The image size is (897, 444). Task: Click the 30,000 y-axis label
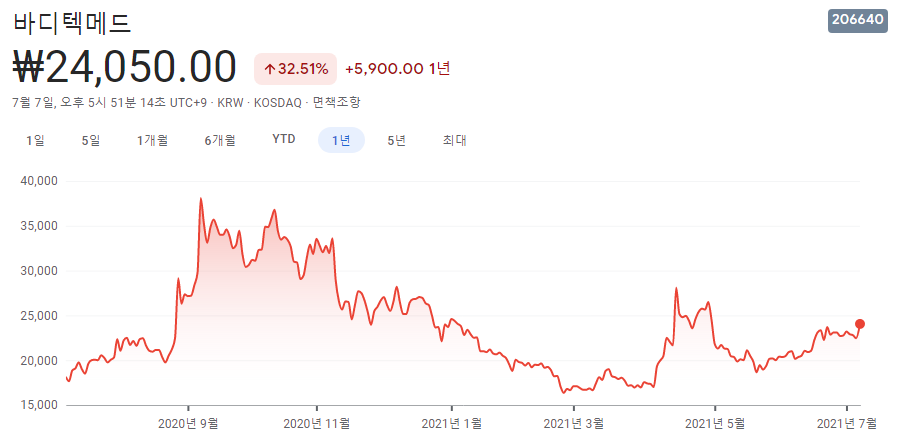point(39,271)
